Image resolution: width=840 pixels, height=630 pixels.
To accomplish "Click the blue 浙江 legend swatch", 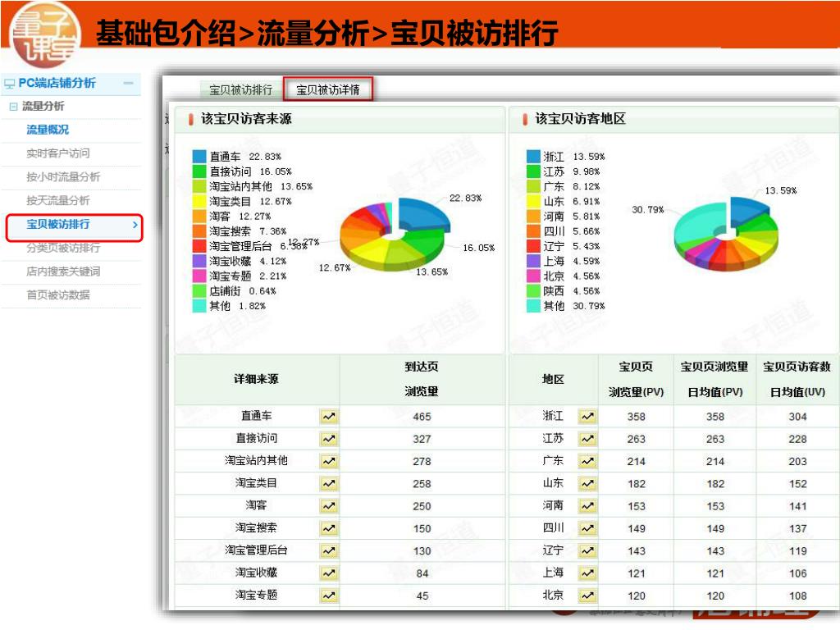I will pos(533,157).
